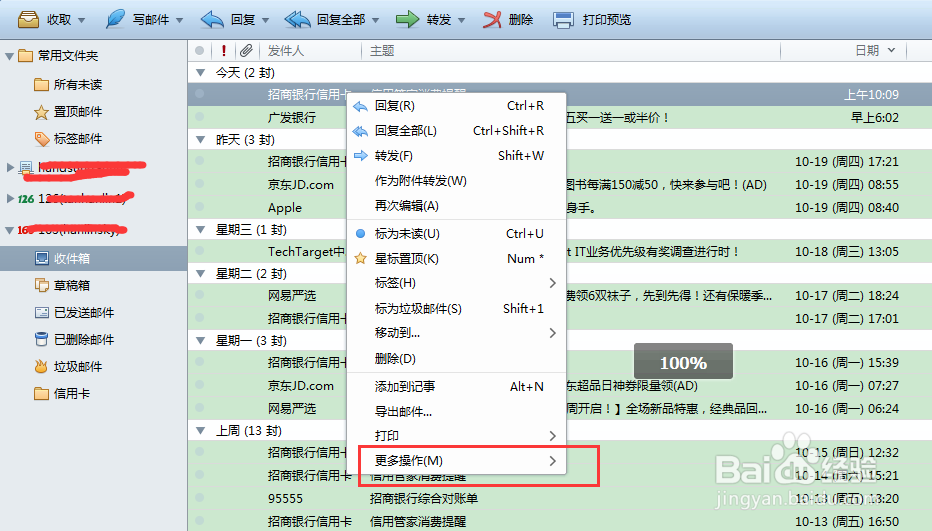Click the 删除 red X delete icon
The height and width of the screenshot is (531, 932).
tap(492, 20)
